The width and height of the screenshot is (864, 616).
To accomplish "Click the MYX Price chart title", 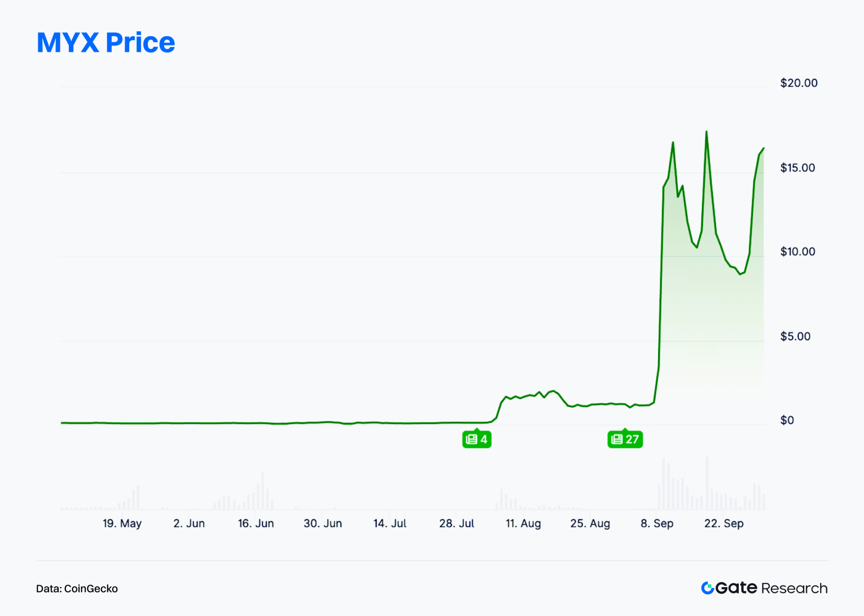I will [x=106, y=42].
